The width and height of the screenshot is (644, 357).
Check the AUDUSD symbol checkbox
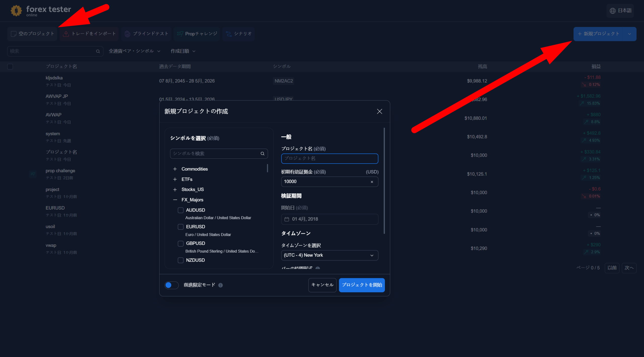tap(180, 210)
